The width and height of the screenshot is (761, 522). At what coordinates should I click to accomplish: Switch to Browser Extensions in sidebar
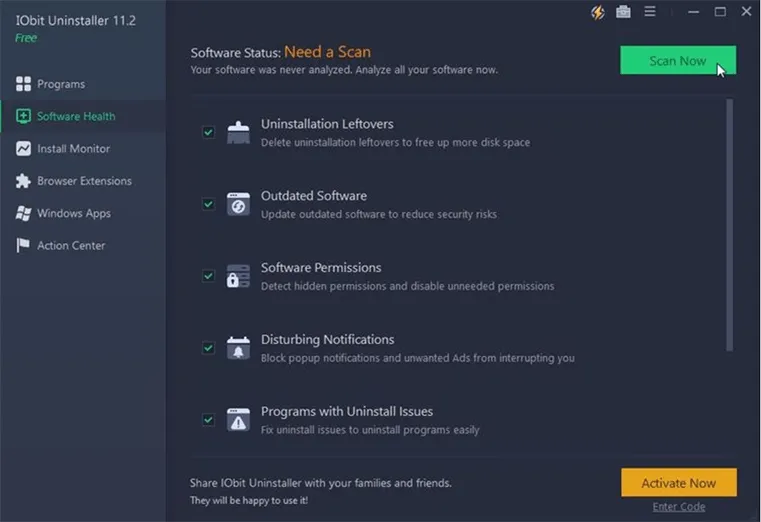pos(84,181)
